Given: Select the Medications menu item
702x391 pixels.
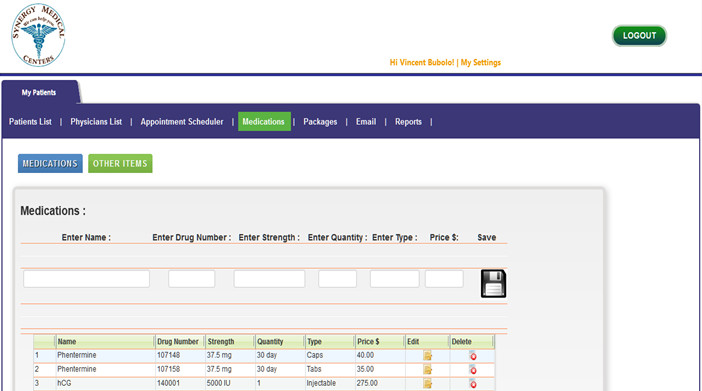Looking at the screenshot, I should (x=264, y=122).
